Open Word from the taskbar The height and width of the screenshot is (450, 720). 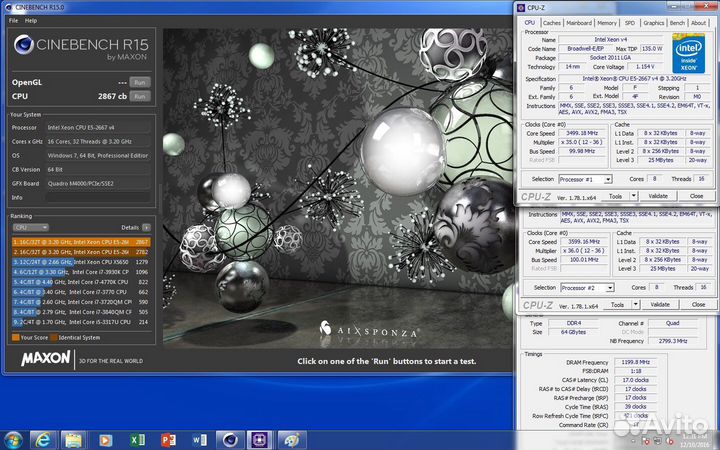(198, 438)
